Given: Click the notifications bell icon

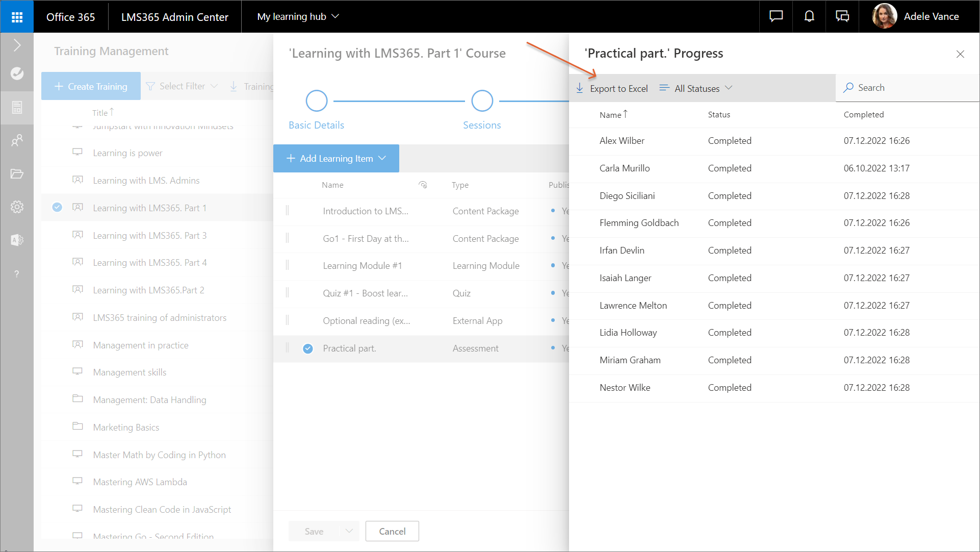Looking at the screenshot, I should pyautogui.click(x=809, y=17).
